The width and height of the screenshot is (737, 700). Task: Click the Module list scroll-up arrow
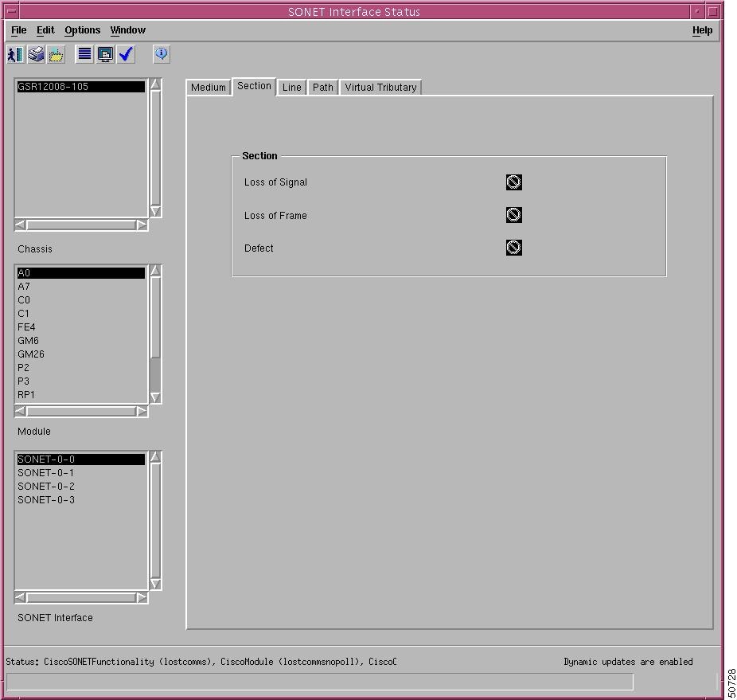[155, 271]
